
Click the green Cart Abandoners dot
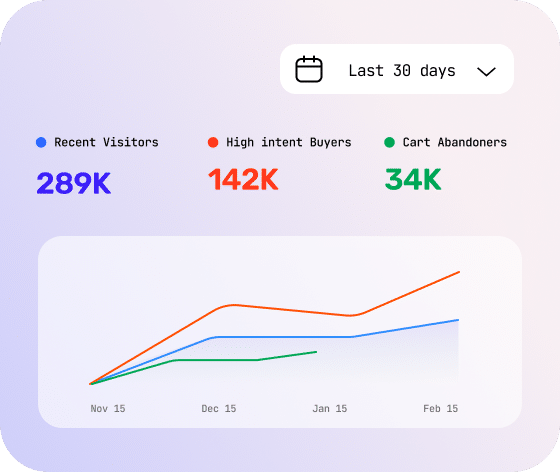(389, 142)
